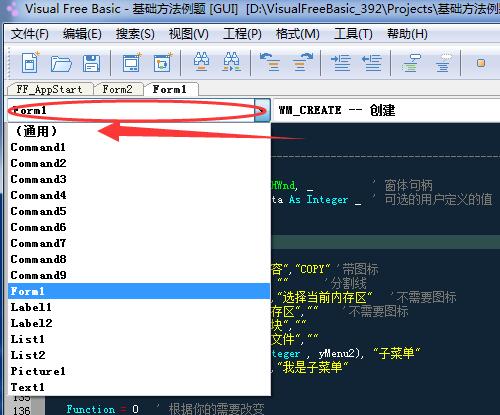Click the New module icon beside new form
The width and height of the screenshot is (500, 415).
point(163,62)
